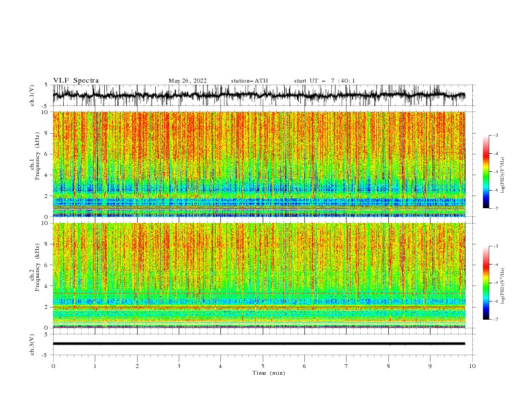Click the ch.3 flat waveform trace
The height and width of the screenshot is (411, 532).
tap(259, 344)
